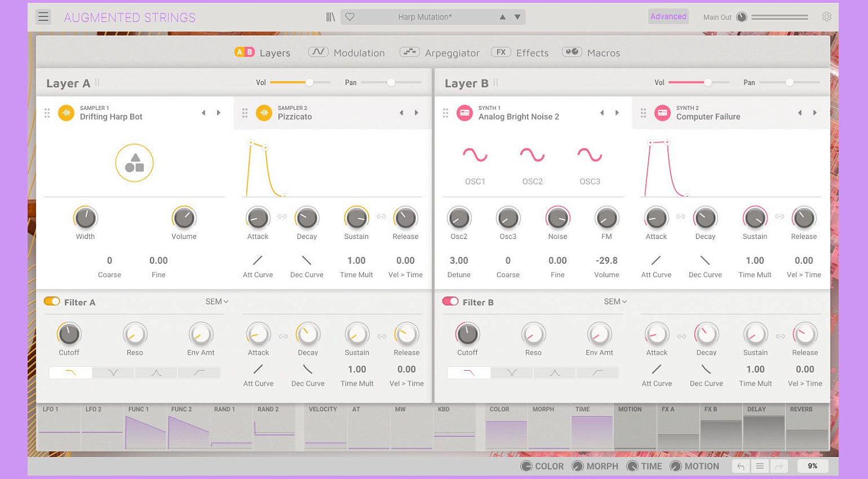Click Filter A Cutoff knob
868x479 pixels.
69,334
